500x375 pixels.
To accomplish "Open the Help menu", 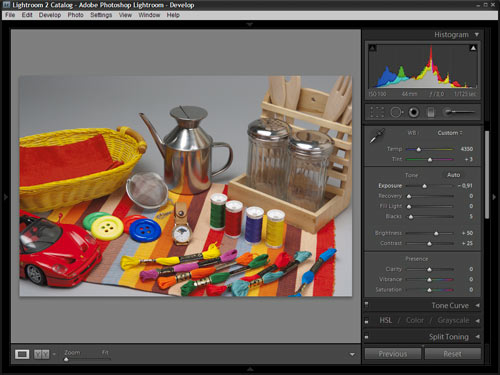I will click(173, 15).
